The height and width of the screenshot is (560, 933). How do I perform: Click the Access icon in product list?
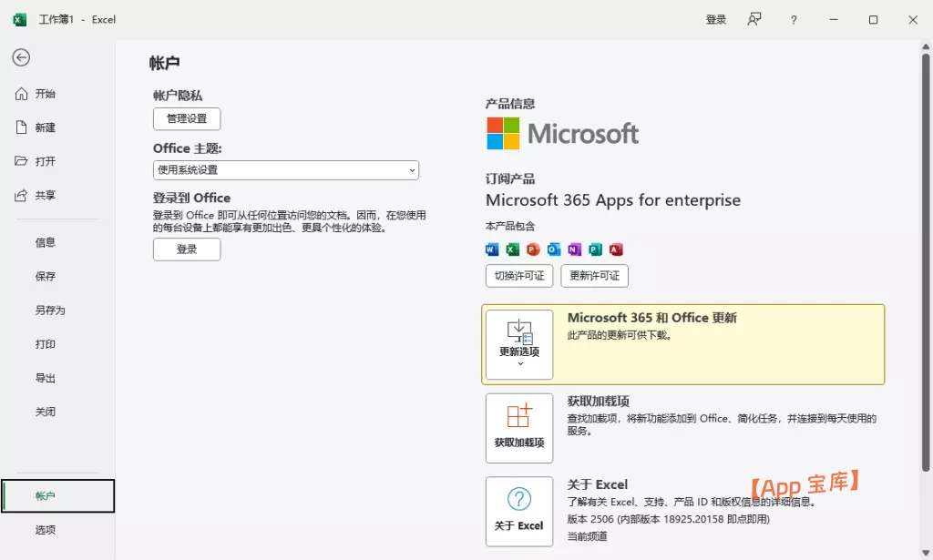[x=616, y=249]
